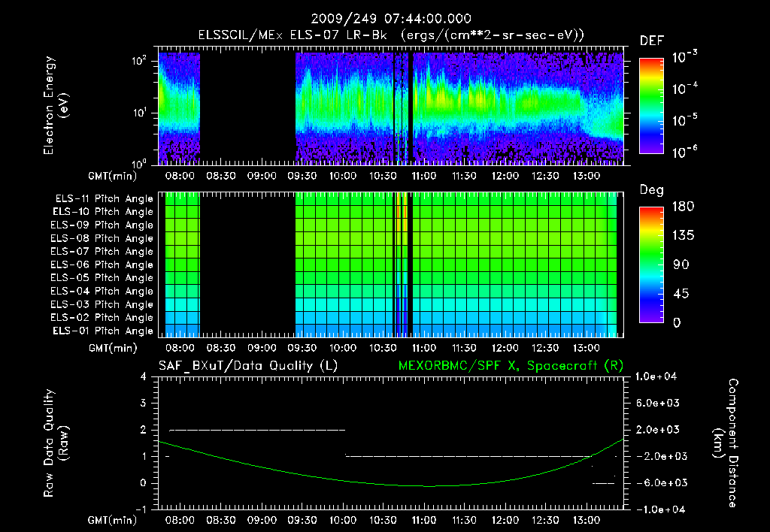Click the Deg pitch angle color bar
The height and width of the screenshot is (532, 770).
650,264
